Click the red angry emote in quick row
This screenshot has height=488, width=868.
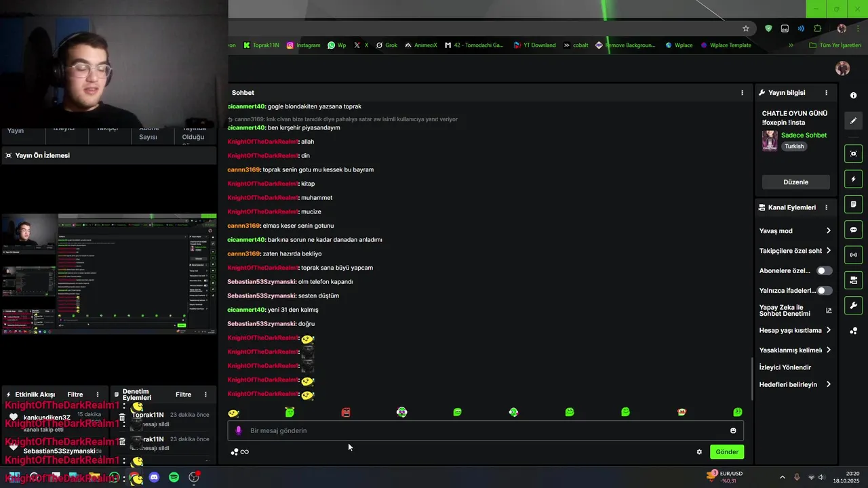click(x=346, y=412)
